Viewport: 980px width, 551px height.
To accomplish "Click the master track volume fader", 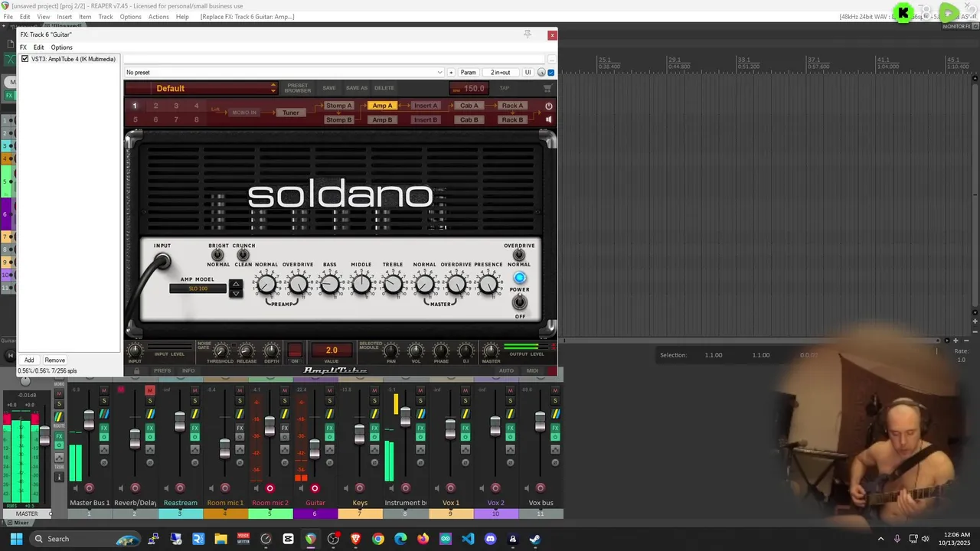I will pyautogui.click(x=45, y=436).
